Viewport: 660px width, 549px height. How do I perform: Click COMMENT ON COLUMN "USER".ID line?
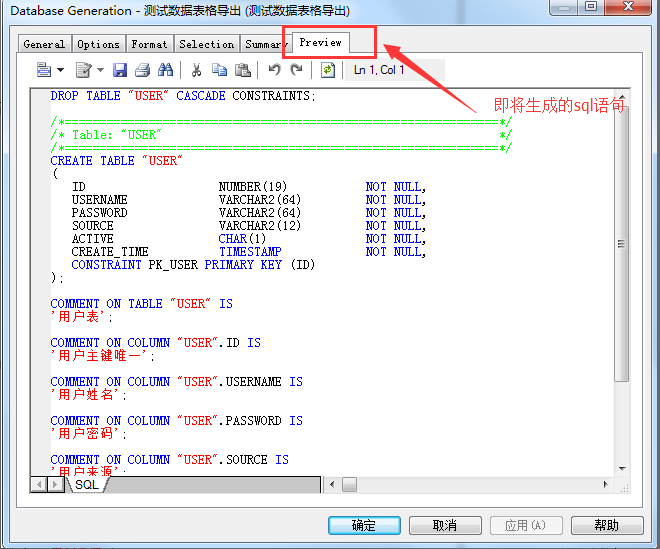coord(155,343)
